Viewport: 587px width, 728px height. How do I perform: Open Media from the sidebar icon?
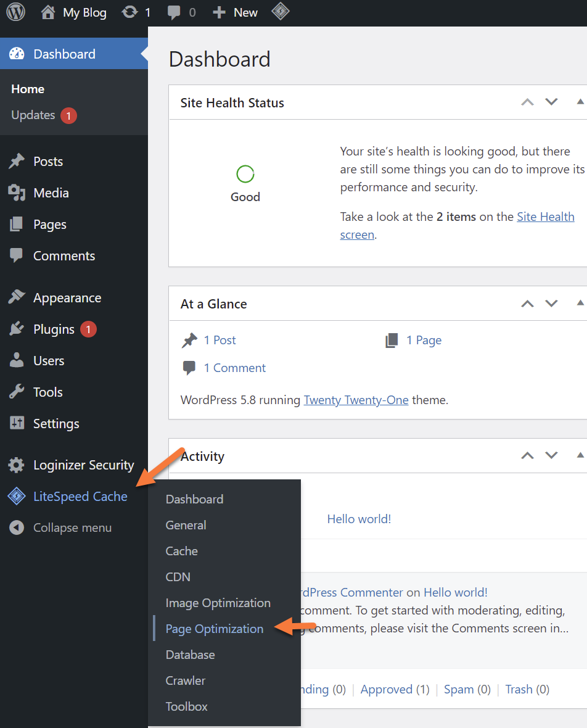pyautogui.click(x=17, y=193)
